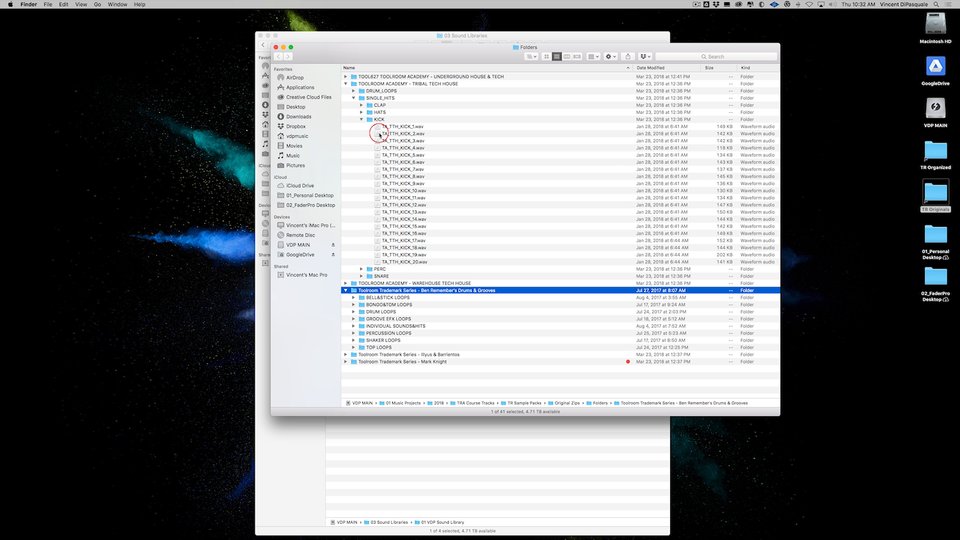The height and width of the screenshot is (540, 960).
Task: Open the File menu
Action: pyautogui.click(x=48, y=4)
